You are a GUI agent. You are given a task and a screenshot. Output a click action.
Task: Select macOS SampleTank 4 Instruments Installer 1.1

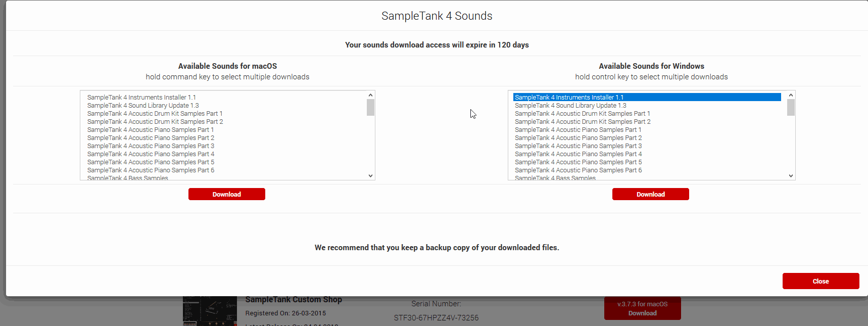pyautogui.click(x=141, y=98)
